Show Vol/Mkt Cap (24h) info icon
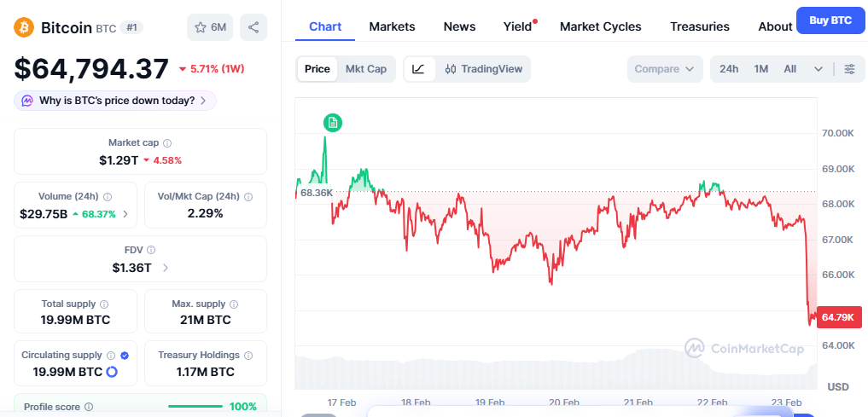868x417 pixels. pyautogui.click(x=248, y=196)
